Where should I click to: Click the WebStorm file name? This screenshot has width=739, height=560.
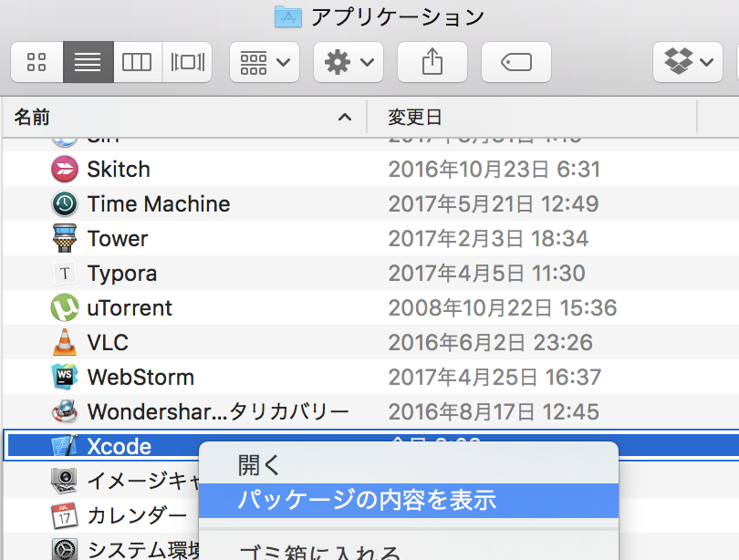click(141, 378)
